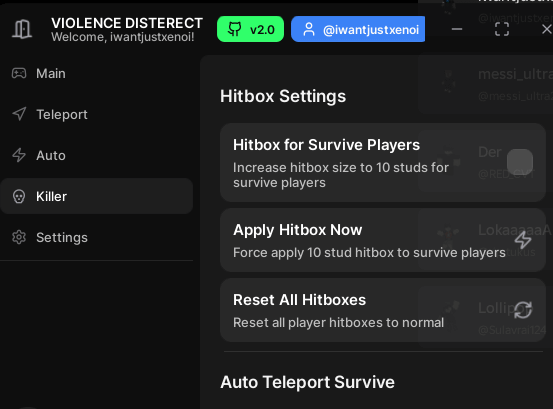Viewport: 553px width, 409px height.
Task: Switch to the Auto tab
Action: (96, 155)
